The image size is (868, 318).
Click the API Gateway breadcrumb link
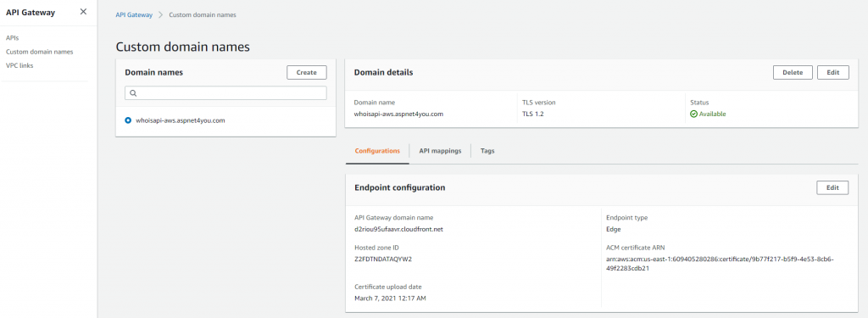pyautogui.click(x=134, y=15)
